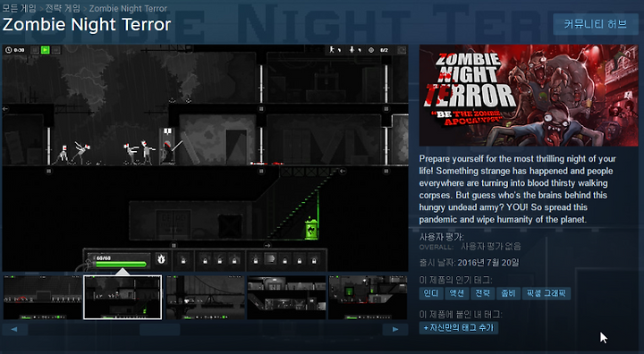Go to 모든 게임 breadcrumb link
Image resolution: width=644 pixels, height=354 pixels.
pos(20,8)
